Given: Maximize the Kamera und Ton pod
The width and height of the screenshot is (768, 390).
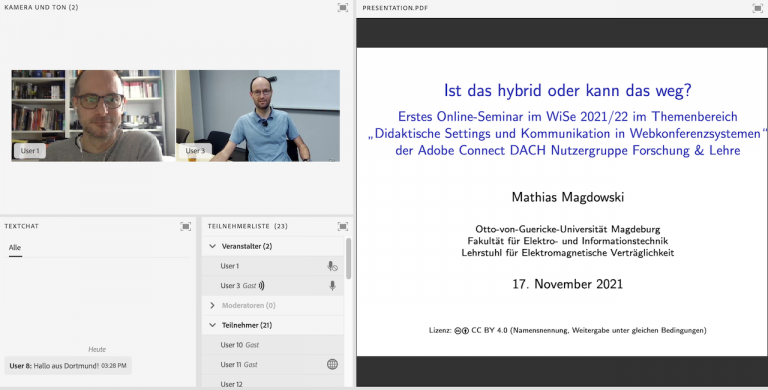Looking at the screenshot, I should (343, 7).
